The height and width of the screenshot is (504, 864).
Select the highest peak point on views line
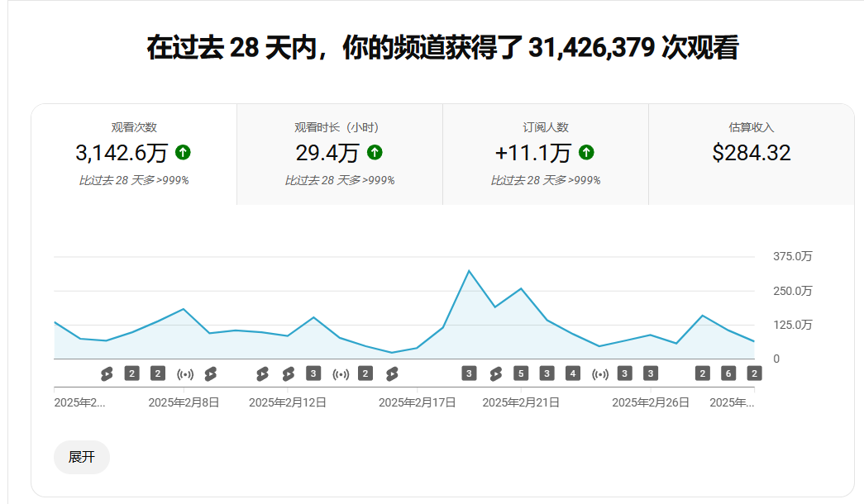tap(469, 270)
